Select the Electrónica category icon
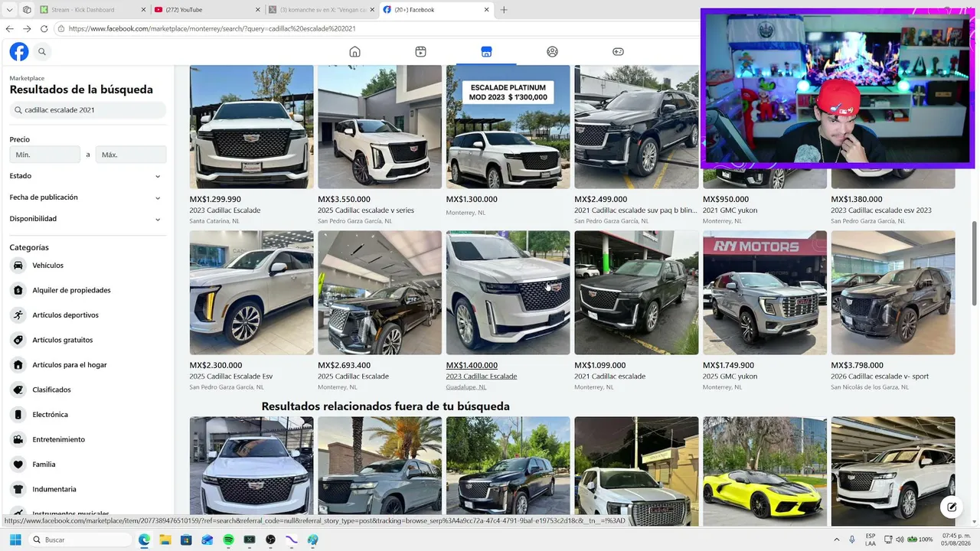The image size is (980, 551). (18, 415)
